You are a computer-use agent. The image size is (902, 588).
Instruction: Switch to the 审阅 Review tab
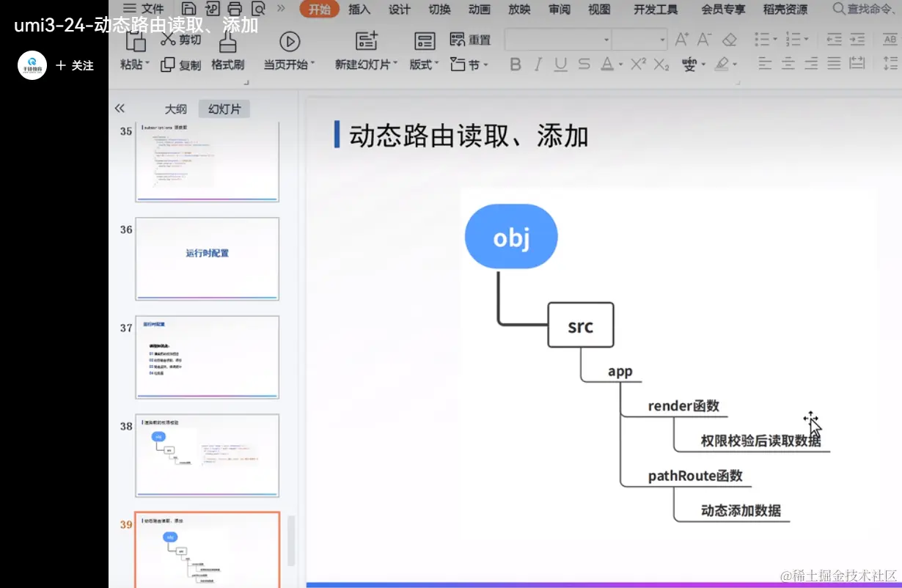pos(560,10)
